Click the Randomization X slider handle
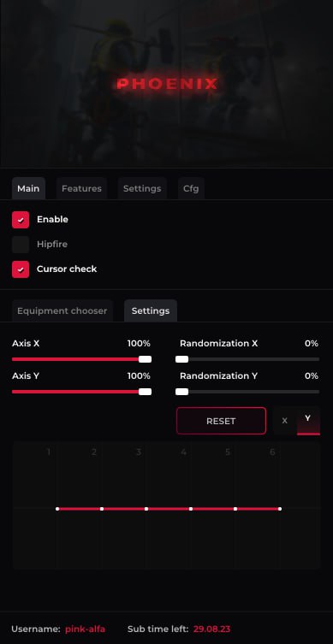Screen dimensions: 333x644 point(181,359)
